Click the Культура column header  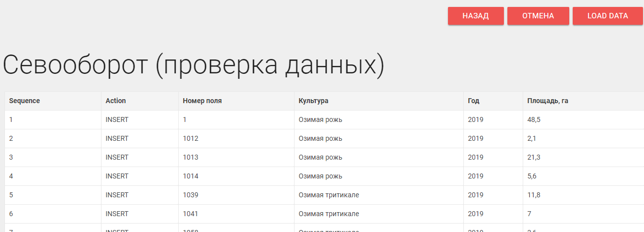(313, 101)
